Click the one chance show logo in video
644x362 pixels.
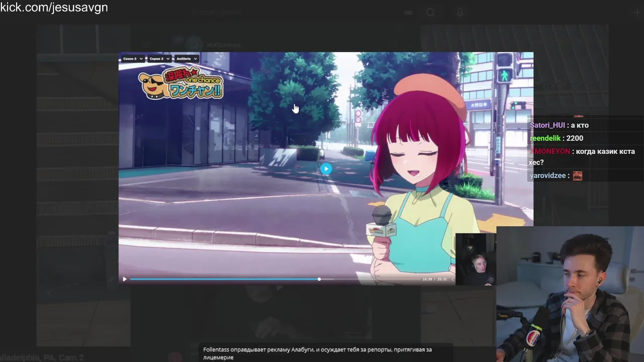pos(181,84)
